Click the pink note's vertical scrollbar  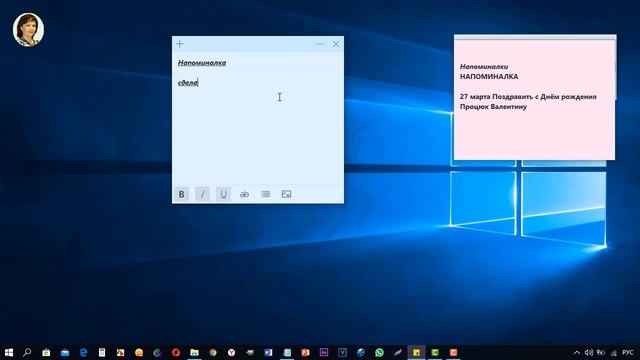click(615, 69)
